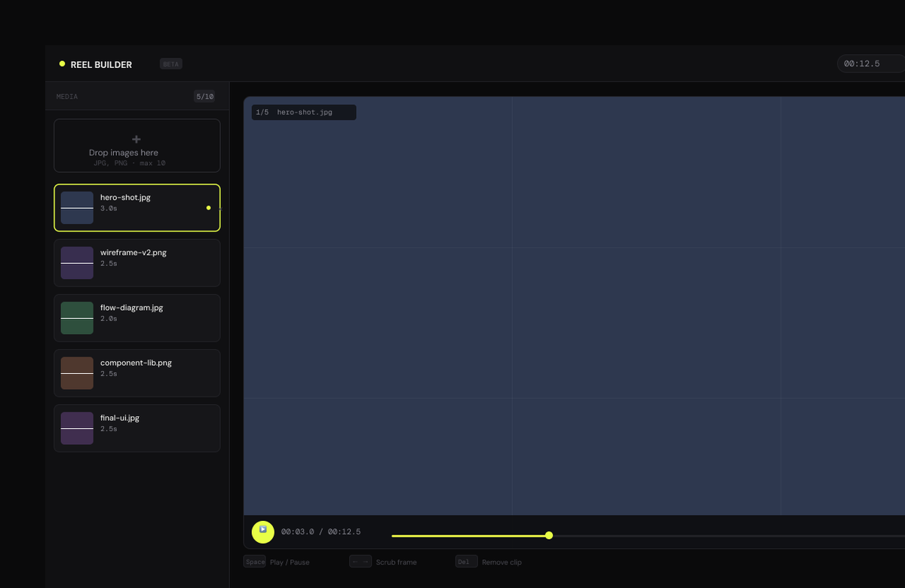Click the timeline scrubber handle

point(549,535)
